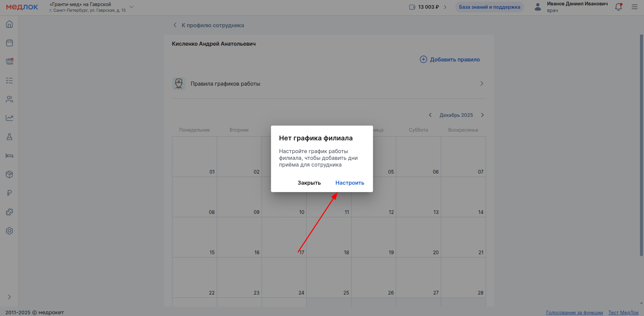
Task: Open the home icon in sidebar
Action: 9,24
